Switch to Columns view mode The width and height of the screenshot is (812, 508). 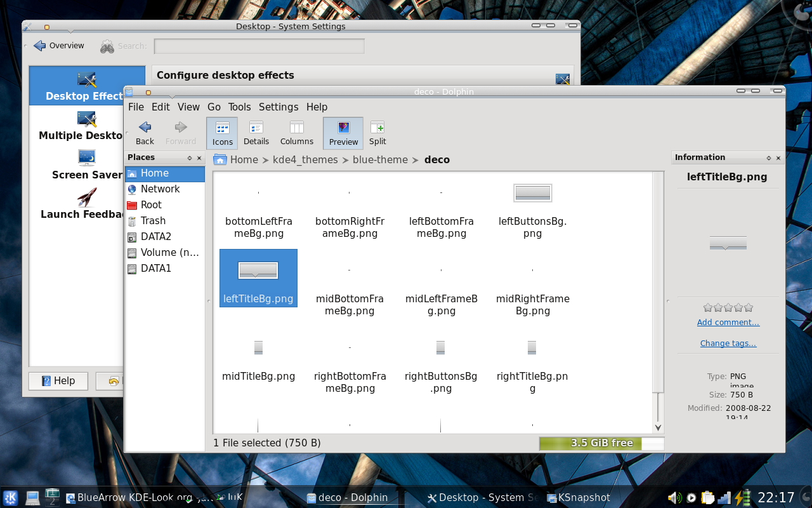297,133
